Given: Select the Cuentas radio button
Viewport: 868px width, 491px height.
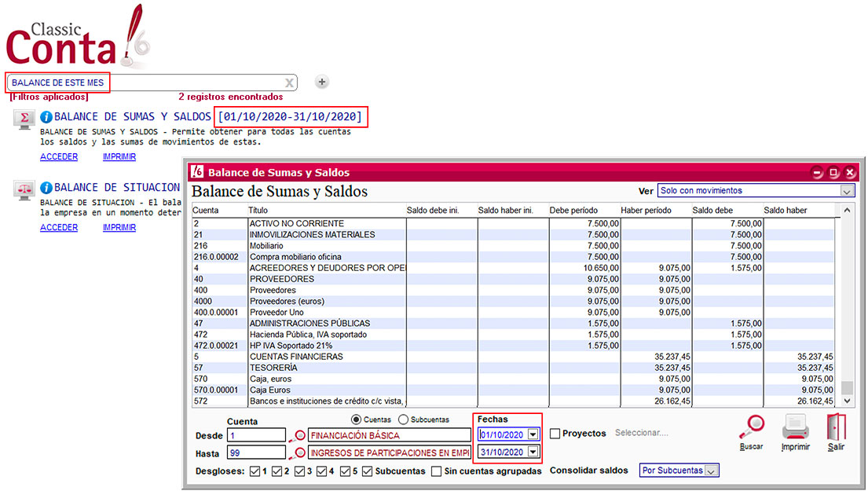Looking at the screenshot, I should (356, 420).
